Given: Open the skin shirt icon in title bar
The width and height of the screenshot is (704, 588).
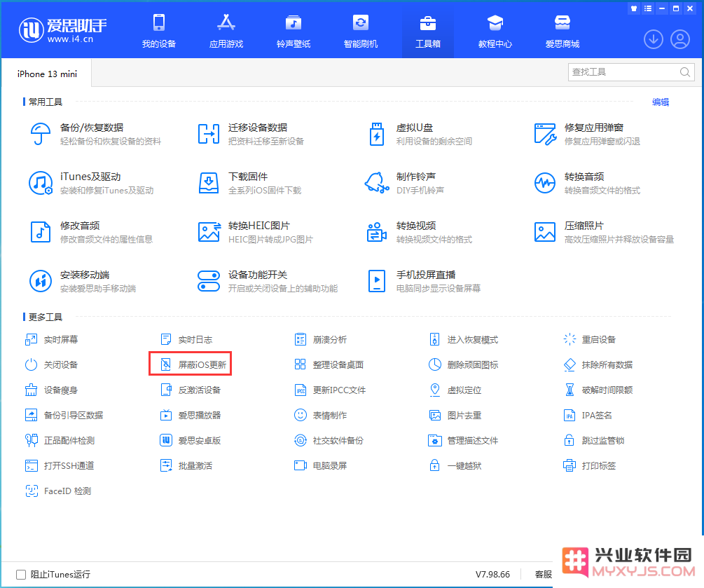Looking at the screenshot, I should 634,8.
